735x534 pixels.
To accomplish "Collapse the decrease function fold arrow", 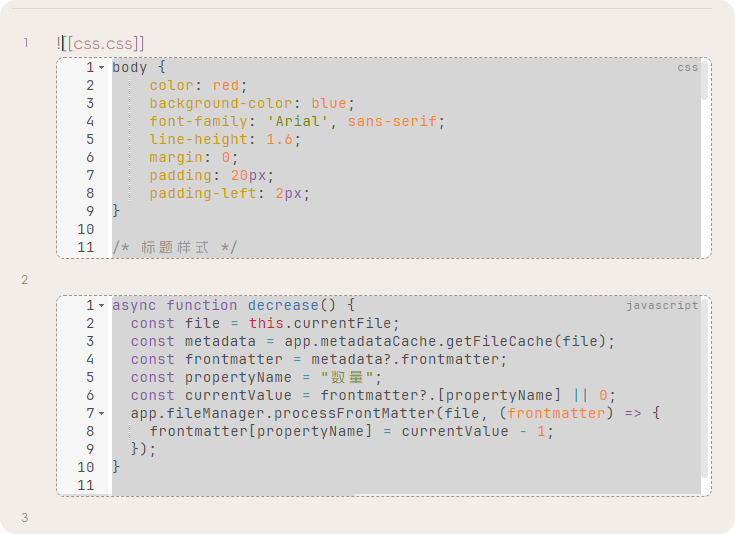I will click(x=101, y=306).
